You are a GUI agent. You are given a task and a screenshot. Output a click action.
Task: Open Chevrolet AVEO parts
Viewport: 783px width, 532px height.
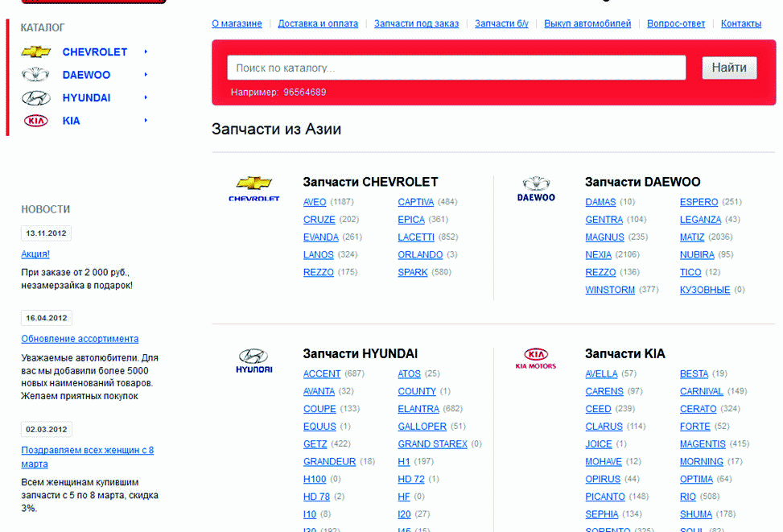(x=315, y=202)
